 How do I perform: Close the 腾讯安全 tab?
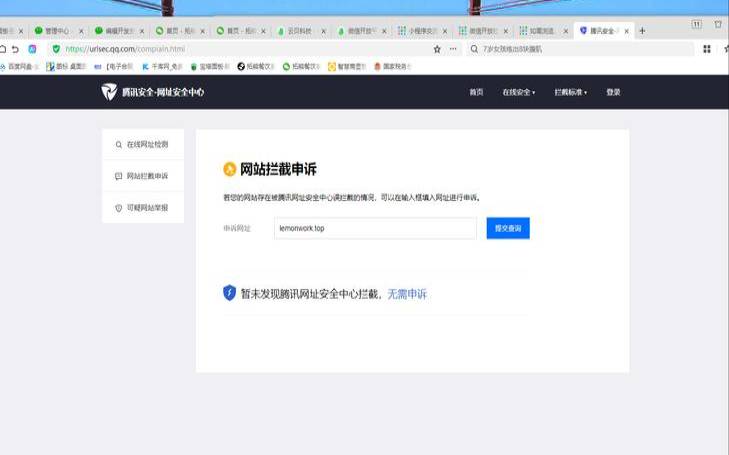[626, 31]
